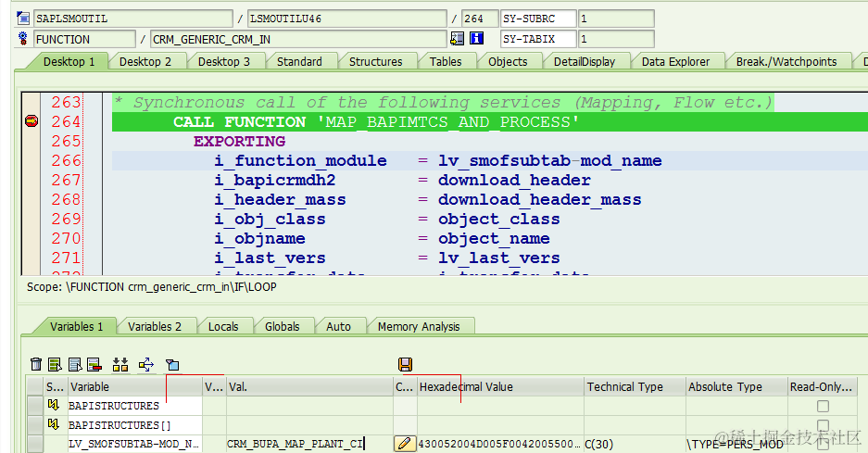Click the line number 264 field
The width and height of the screenshot is (868, 453).
point(480,19)
